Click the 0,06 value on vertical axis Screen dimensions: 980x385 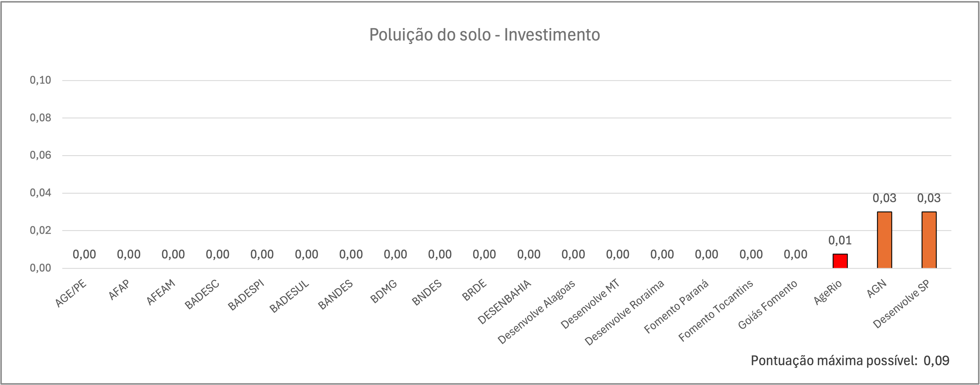click(40, 155)
